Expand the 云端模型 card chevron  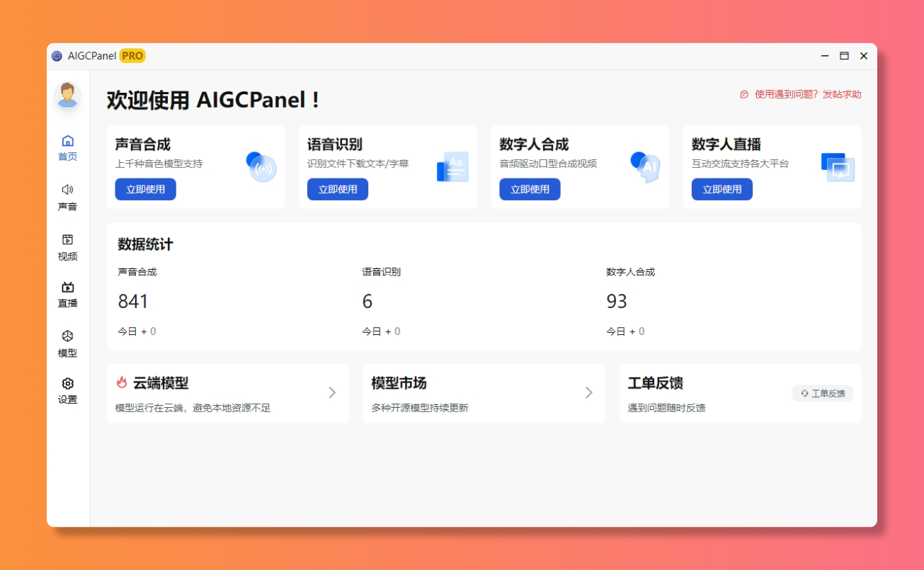(331, 392)
